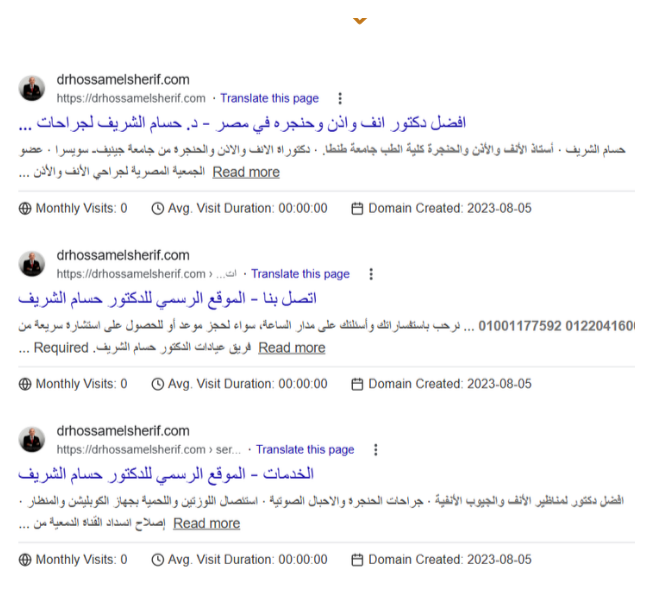Open the first result's Arabic title link about ENT doctor in Egypt
The height and width of the screenshot is (610, 653).
pyautogui.click(x=242, y=123)
